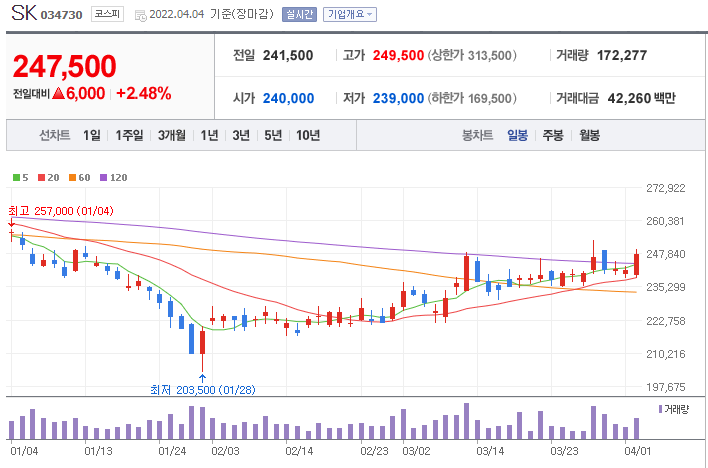The width and height of the screenshot is (708, 468).
Task: Switch to 일봉 candlestick chart
Action: (x=517, y=135)
